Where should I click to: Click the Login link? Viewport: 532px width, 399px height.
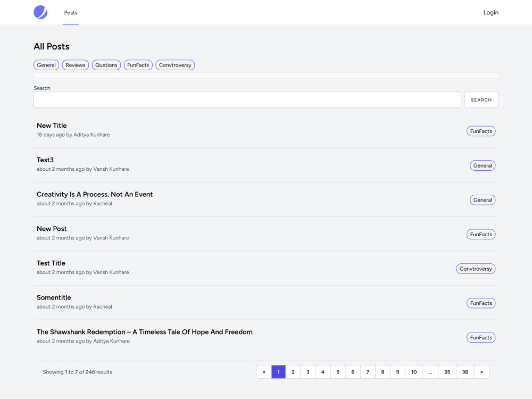pos(491,13)
